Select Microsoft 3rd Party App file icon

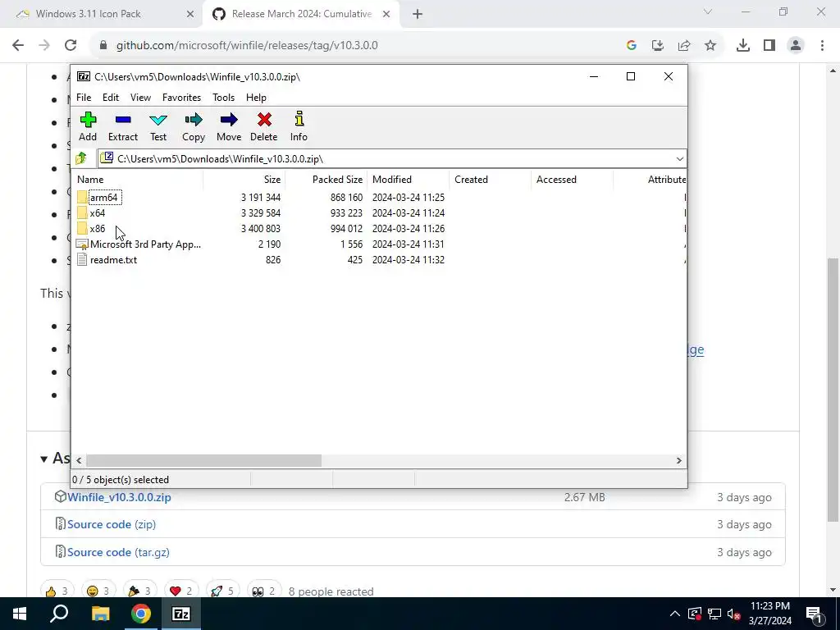82,244
